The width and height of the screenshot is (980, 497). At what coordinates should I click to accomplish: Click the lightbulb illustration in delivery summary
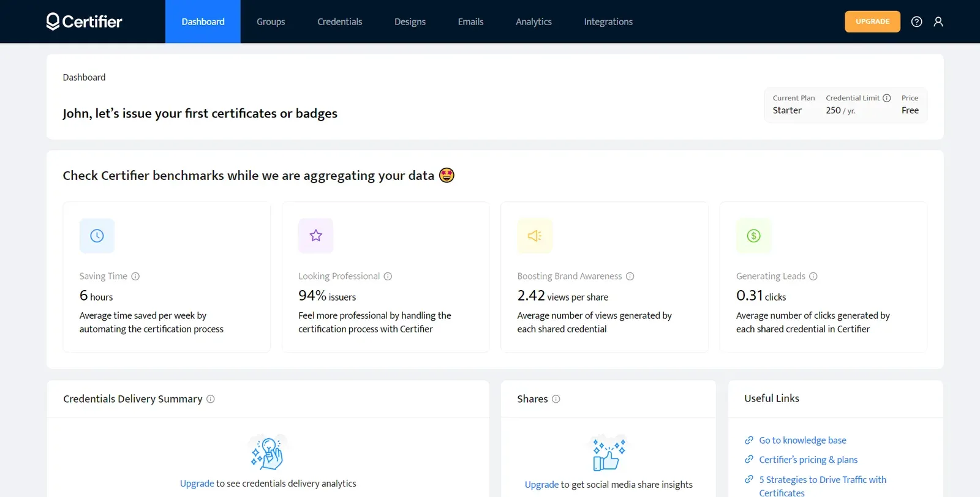pyautogui.click(x=268, y=452)
